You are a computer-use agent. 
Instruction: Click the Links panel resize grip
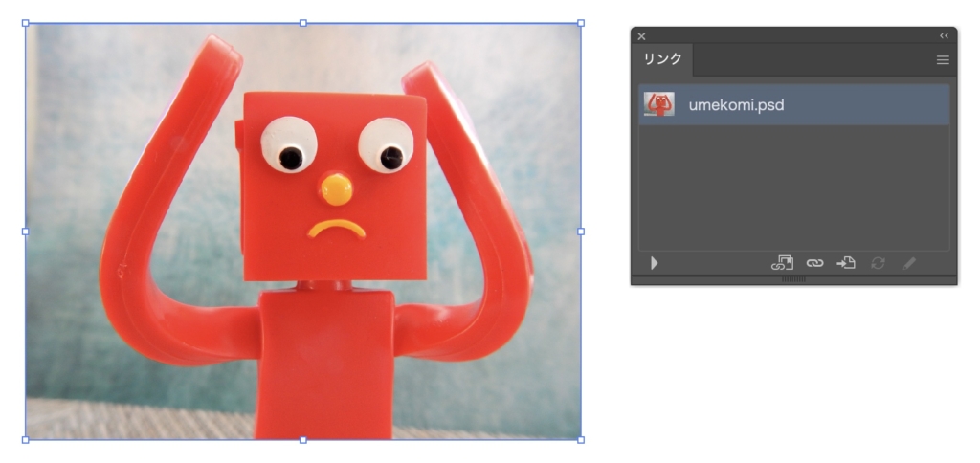[x=793, y=279]
